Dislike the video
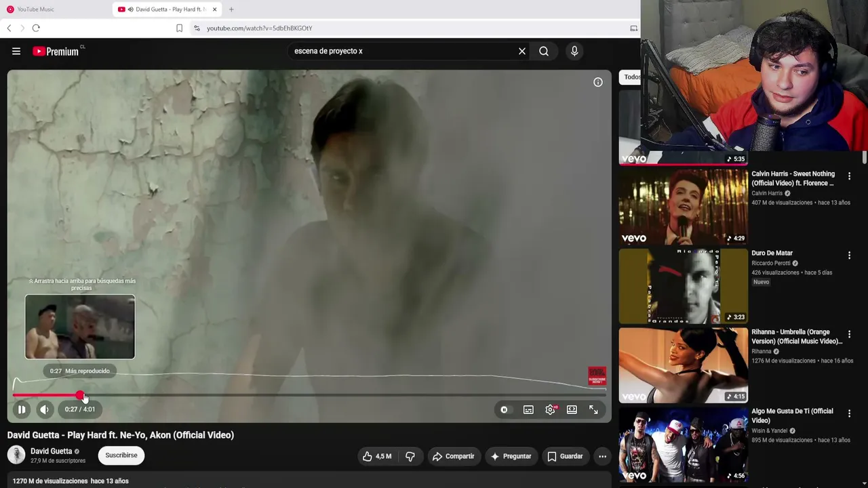Screen dimensions: 868x488 (x=410, y=456)
